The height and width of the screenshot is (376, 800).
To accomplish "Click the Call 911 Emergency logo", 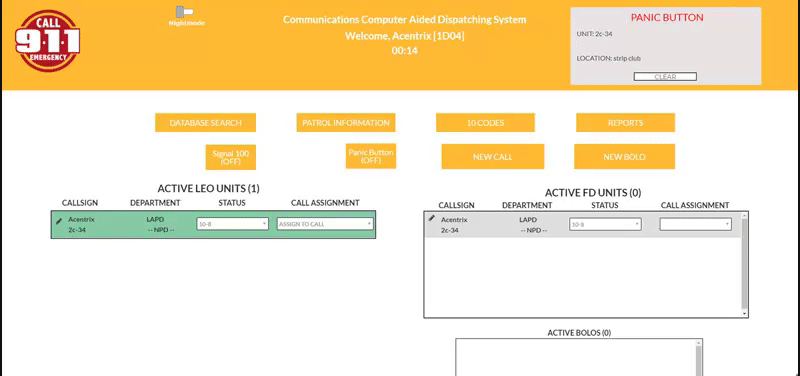I will (47, 40).
